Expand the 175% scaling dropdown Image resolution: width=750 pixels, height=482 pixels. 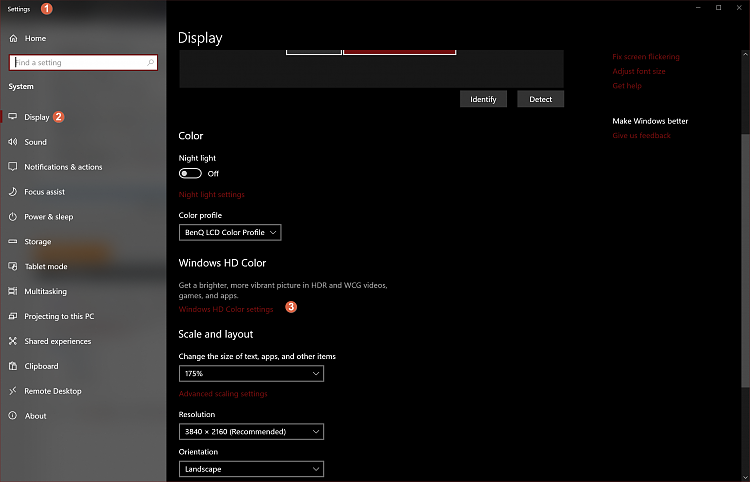click(251, 373)
